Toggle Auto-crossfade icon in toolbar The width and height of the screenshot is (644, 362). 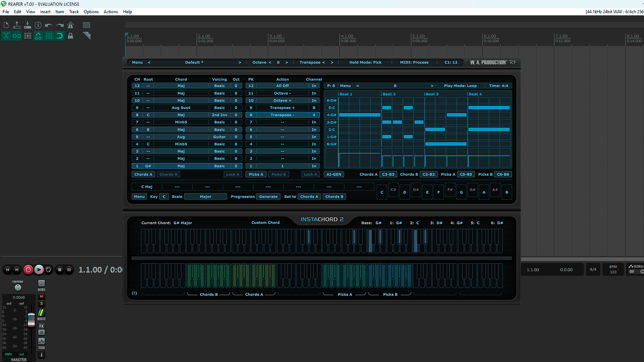[x=6, y=36]
